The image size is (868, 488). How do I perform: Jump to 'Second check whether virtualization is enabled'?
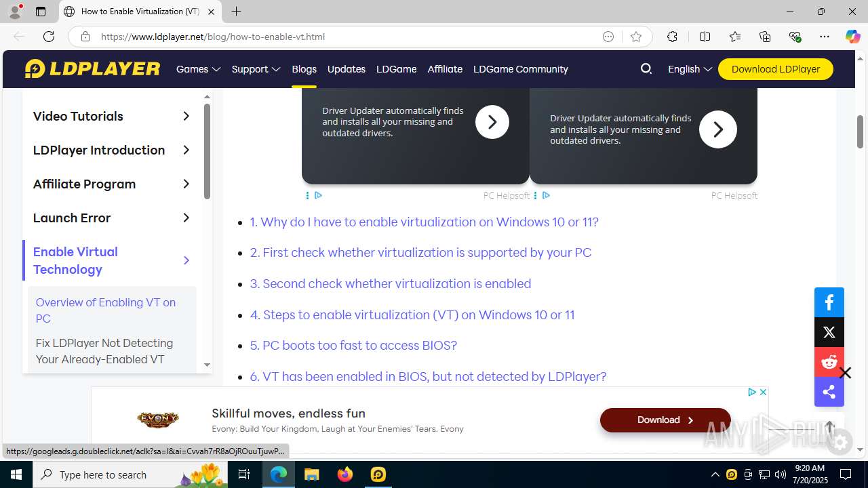click(x=391, y=283)
